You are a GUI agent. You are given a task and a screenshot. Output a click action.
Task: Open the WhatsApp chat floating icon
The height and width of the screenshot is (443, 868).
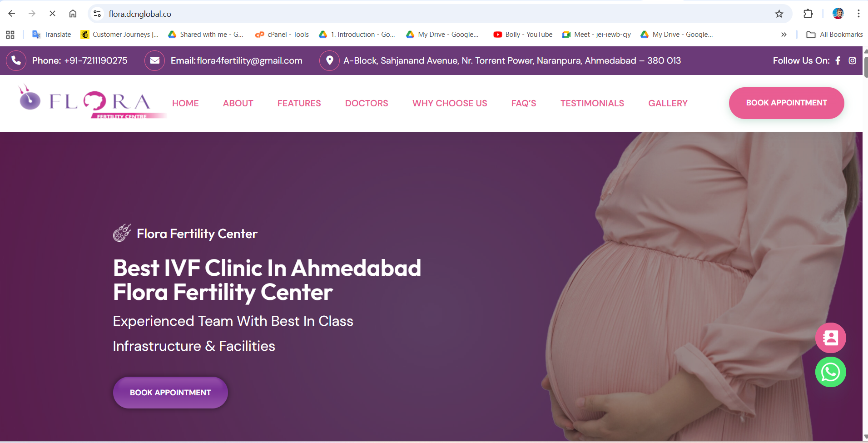point(830,372)
